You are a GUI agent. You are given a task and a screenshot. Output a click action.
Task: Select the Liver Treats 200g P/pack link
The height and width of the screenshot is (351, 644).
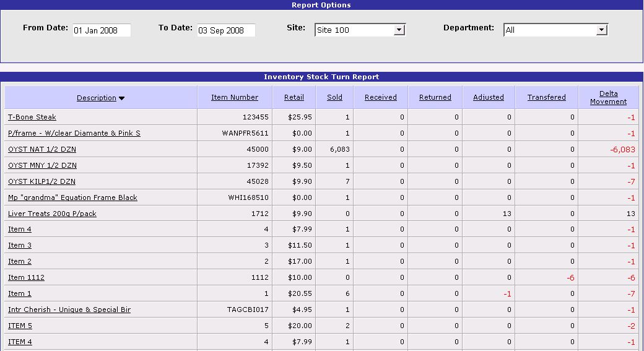click(52, 214)
